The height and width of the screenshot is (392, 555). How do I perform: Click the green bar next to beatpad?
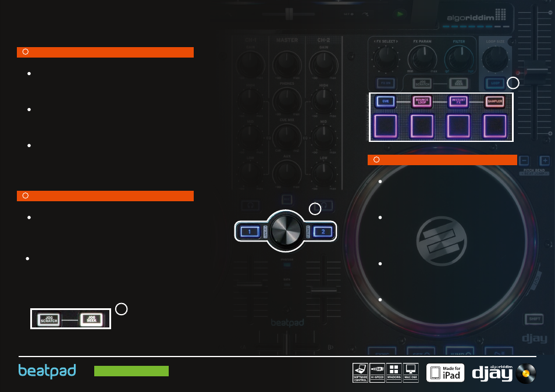(x=131, y=371)
